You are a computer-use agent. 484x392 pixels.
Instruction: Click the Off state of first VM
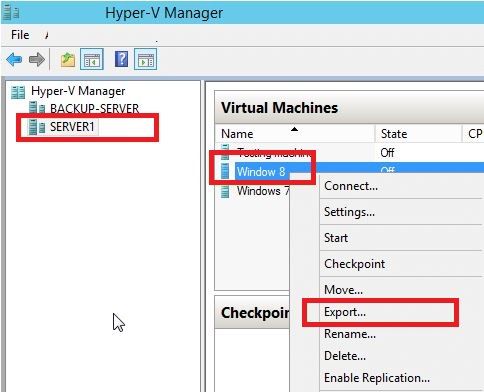pos(387,153)
